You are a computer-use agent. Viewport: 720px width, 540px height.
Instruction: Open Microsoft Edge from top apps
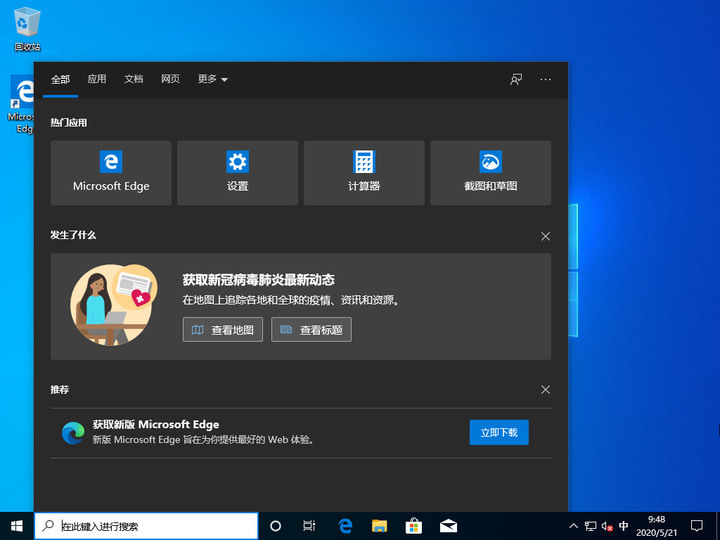[111, 172]
